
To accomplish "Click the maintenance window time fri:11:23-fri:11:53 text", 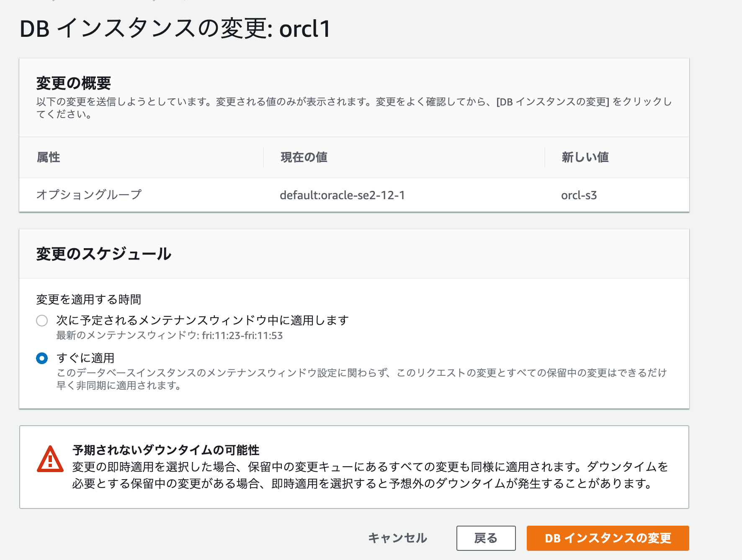I will tap(242, 336).
